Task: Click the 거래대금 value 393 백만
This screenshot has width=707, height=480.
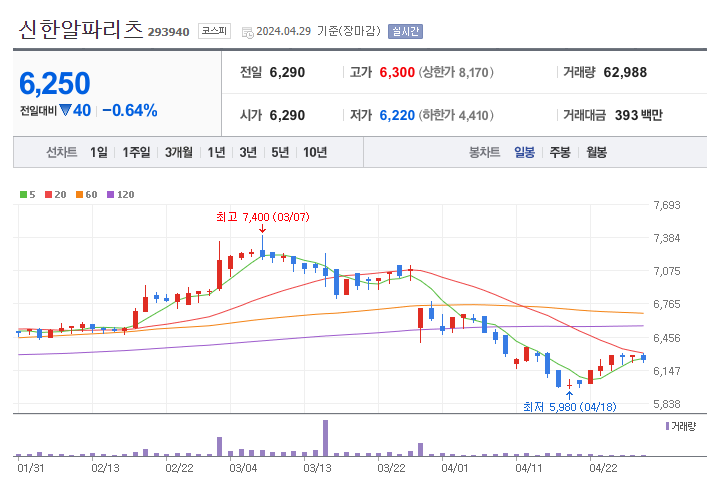Action: pyautogui.click(x=638, y=115)
